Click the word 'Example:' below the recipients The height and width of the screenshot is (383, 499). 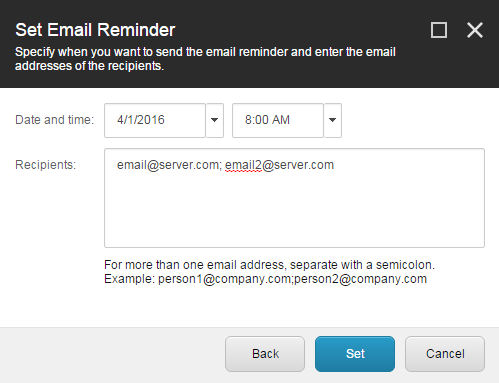[129, 279]
